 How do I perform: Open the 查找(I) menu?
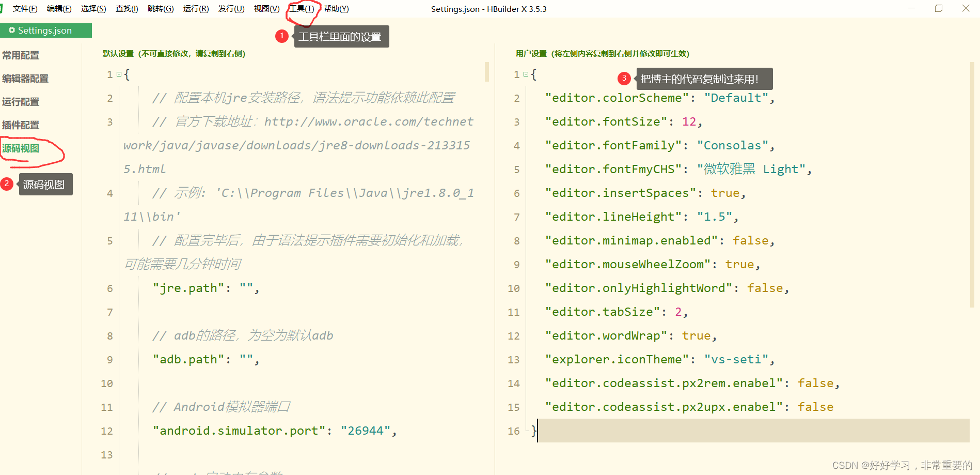127,9
